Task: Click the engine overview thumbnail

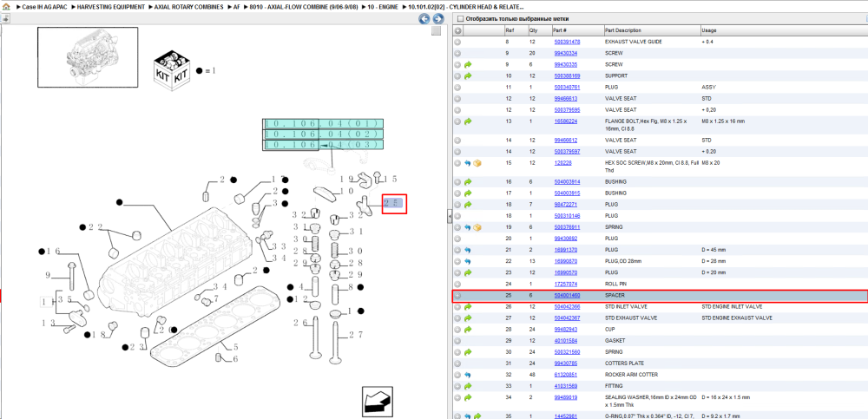Action: pos(88,57)
